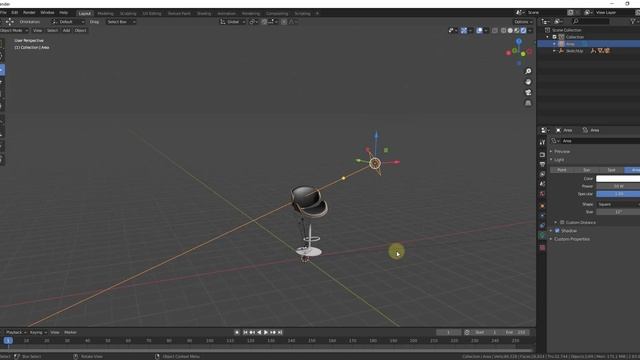Screen dimensions: 640x360
Task: Set light type to Point
Action: coord(562,170)
